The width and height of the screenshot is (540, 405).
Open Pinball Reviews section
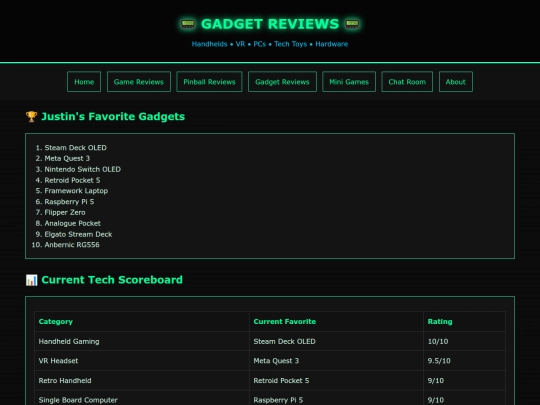(x=209, y=82)
